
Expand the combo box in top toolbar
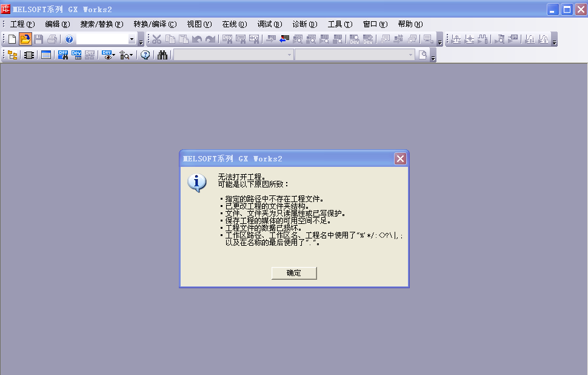[x=132, y=39]
